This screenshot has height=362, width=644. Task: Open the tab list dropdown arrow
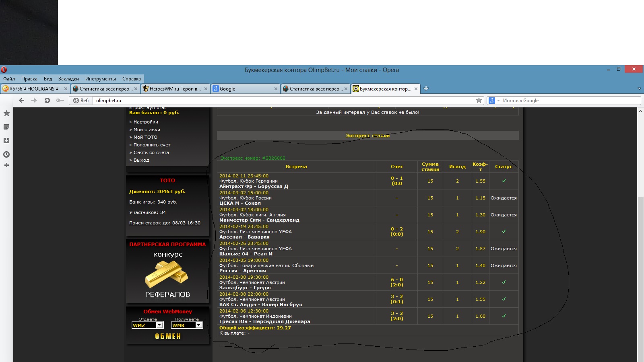pyautogui.click(x=639, y=88)
